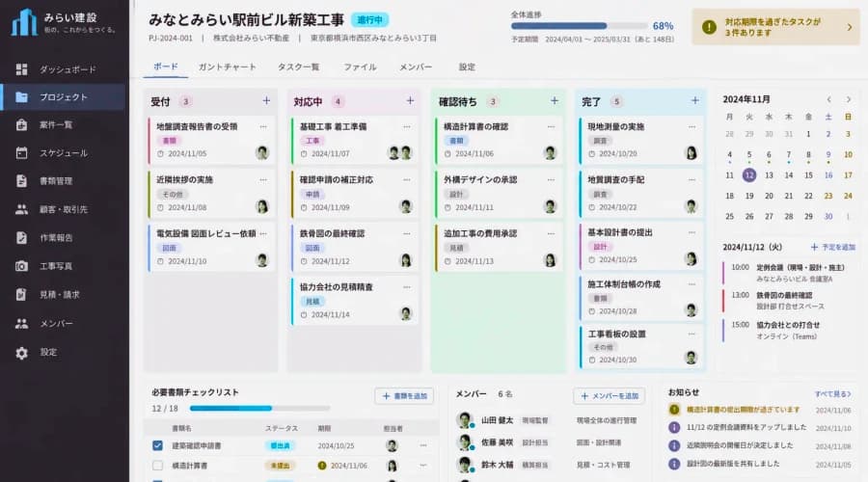Open more menu on 基礎工事 着工準備 card
Viewport: 868px width, 482px height.
click(x=407, y=126)
